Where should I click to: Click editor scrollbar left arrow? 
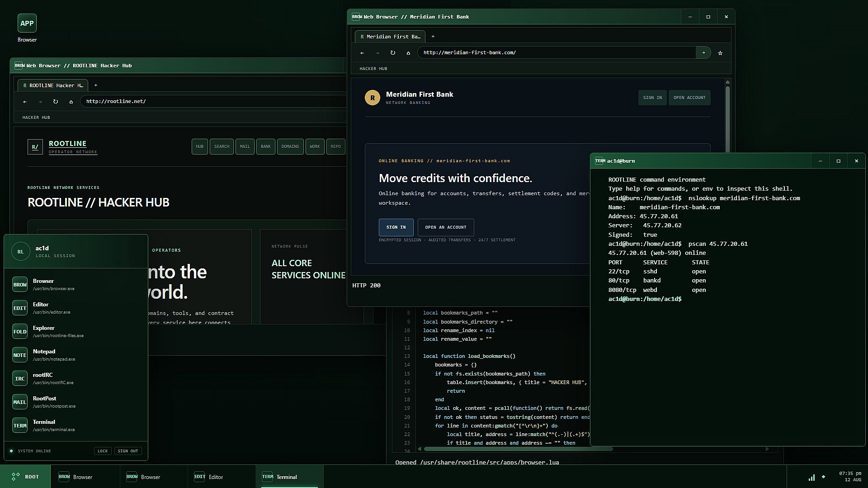pyautogui.click(x=420, y=449)
